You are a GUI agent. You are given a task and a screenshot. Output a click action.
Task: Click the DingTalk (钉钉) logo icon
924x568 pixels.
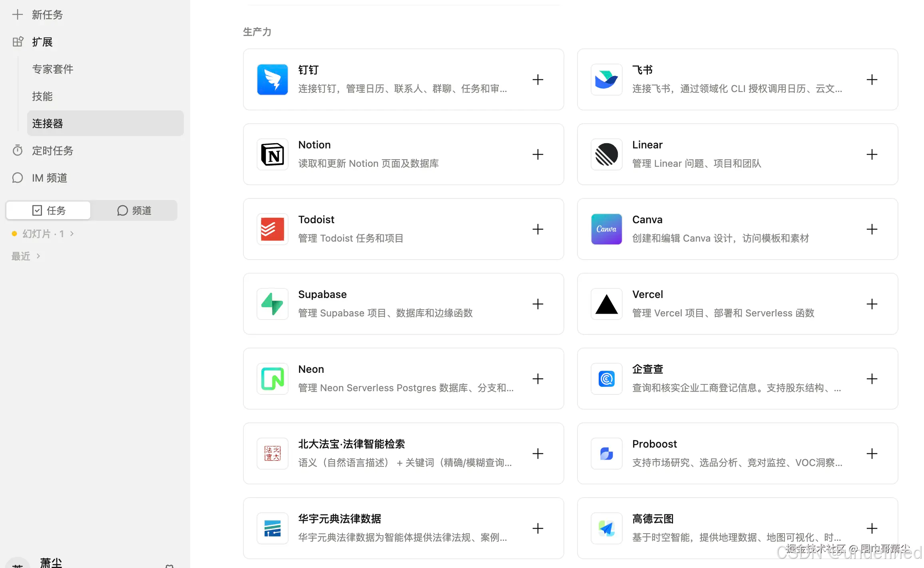273,80
